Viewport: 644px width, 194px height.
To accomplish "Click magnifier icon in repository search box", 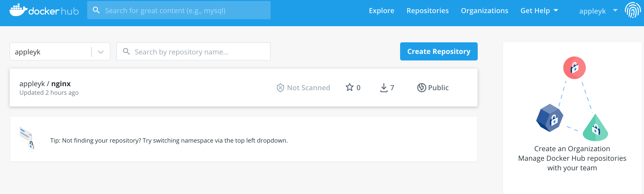I will [x=126, y=51].
